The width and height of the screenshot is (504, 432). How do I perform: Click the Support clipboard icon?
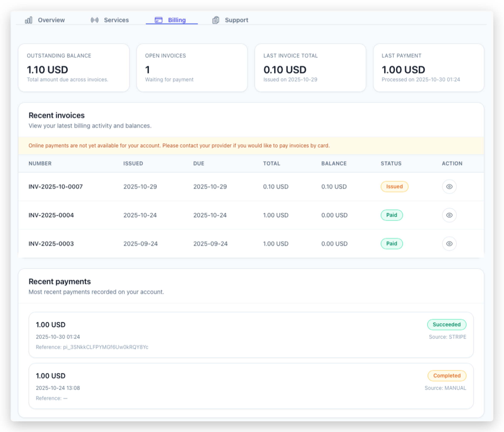coord(216,20)
